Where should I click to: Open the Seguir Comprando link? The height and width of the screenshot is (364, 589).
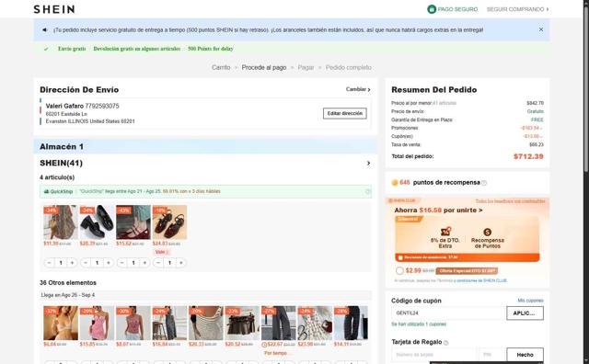(x=517, y=9)
